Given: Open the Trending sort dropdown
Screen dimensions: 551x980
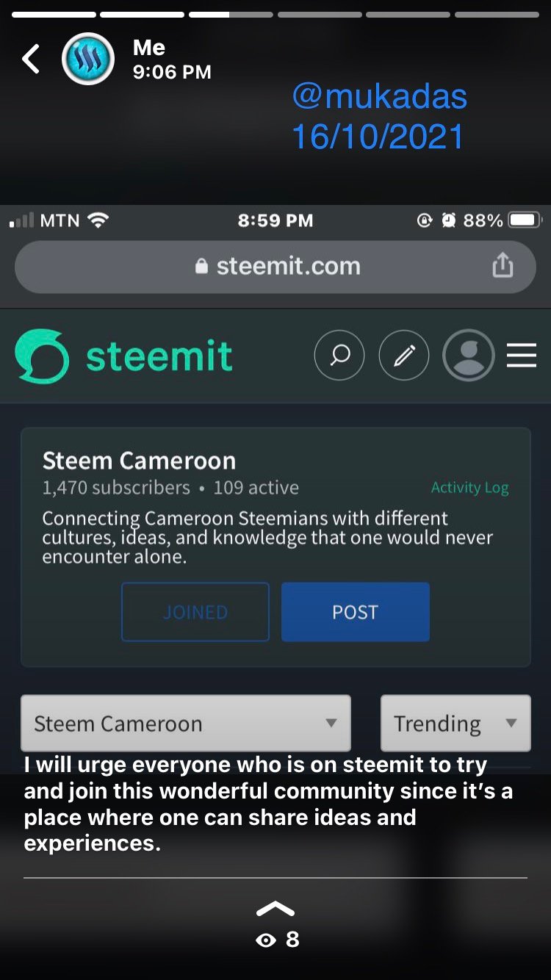Looking at the screenshot, I should (455, 723).
